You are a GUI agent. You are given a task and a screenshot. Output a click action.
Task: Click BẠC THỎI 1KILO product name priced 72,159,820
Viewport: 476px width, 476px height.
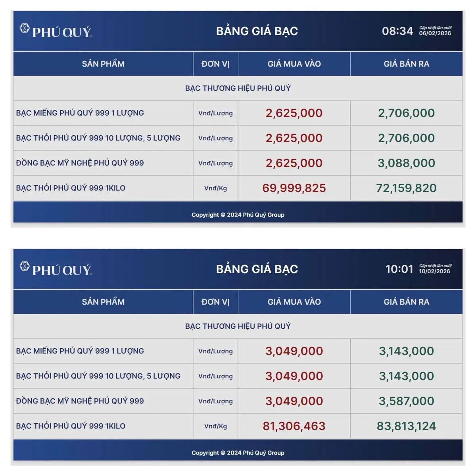(x=71, y=188)
